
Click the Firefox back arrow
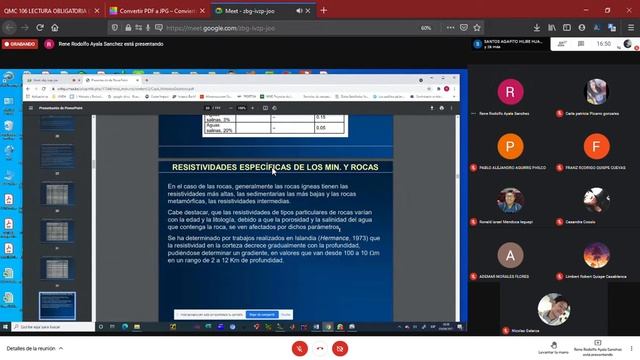pyautogui.click(x=10, y=28)
